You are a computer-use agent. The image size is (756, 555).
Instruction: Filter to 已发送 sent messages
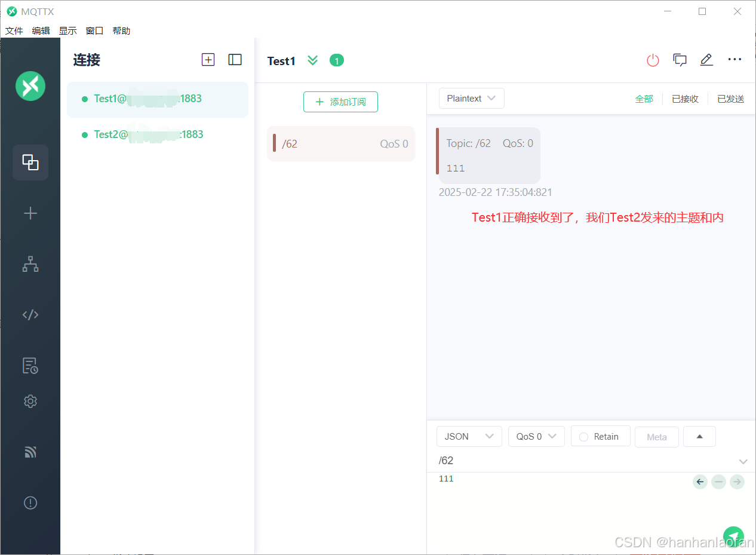tap(730, 99)
